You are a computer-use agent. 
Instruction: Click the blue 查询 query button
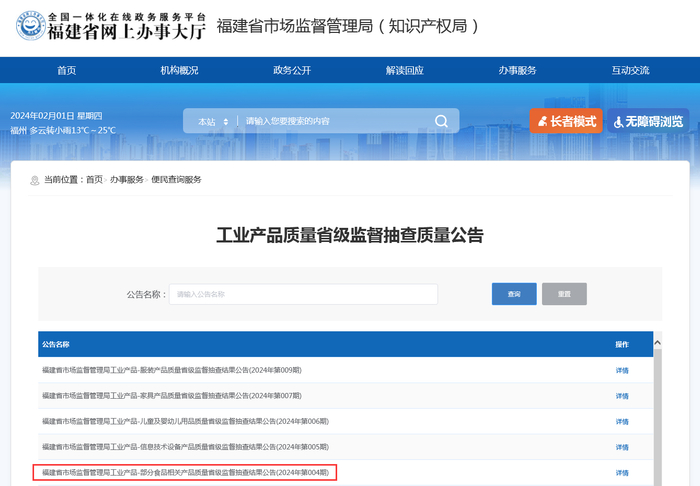tap(514, 294)
